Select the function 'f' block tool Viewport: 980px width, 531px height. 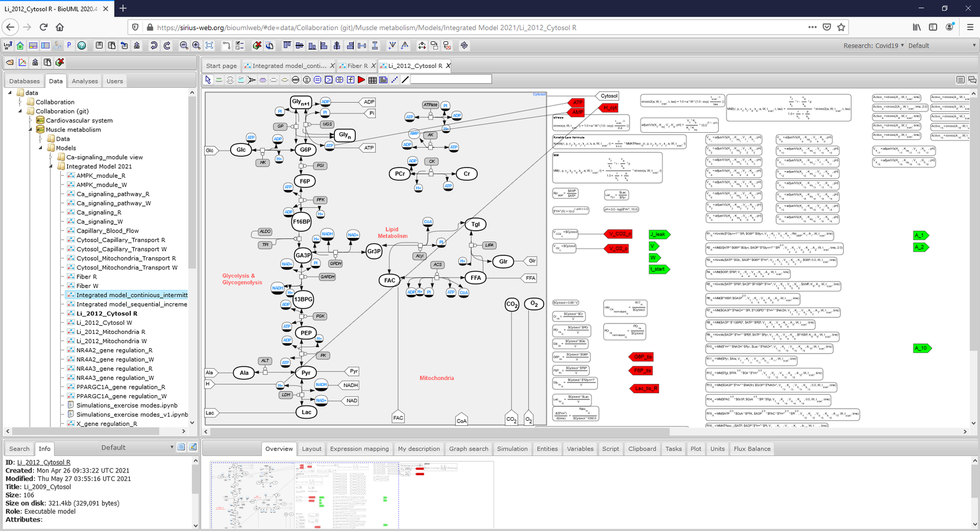[x=351, y=80]
